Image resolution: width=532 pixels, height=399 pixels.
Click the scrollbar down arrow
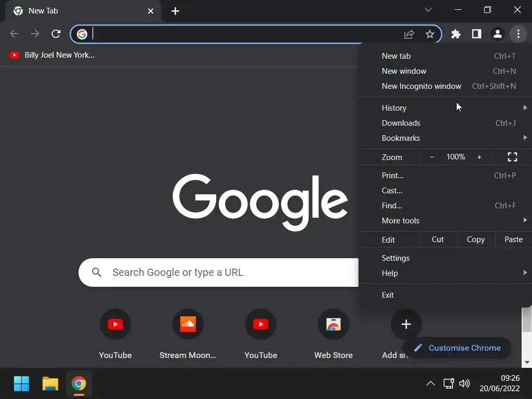[527, 362]
